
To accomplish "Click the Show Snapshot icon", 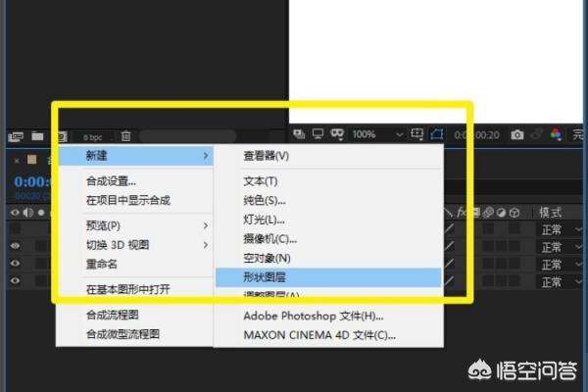I will (537, 134).
